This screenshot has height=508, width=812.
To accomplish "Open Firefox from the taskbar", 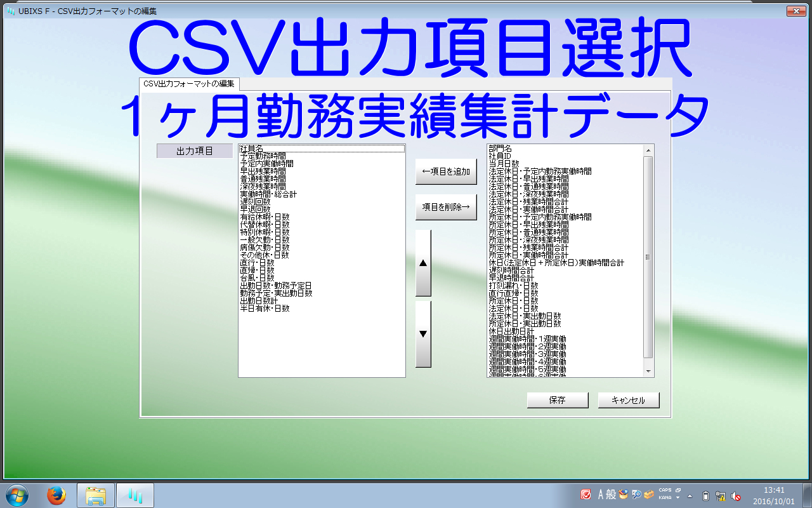I will coord(56,495).
